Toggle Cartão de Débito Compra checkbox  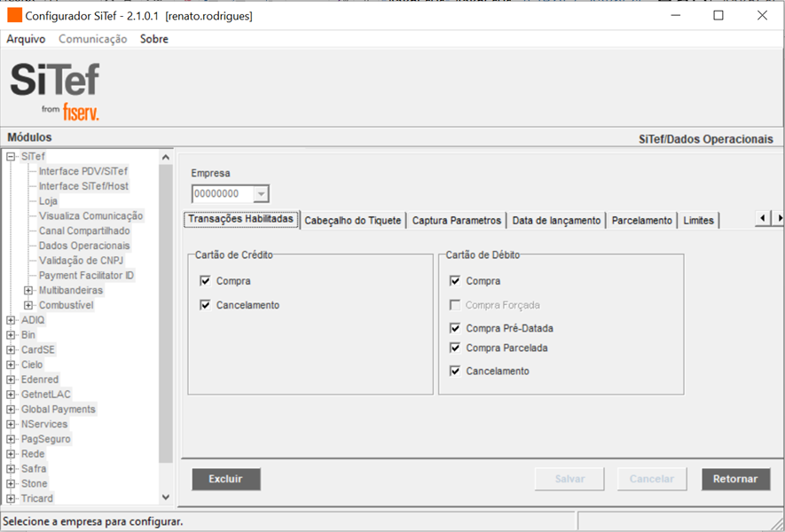pos(455,281)
